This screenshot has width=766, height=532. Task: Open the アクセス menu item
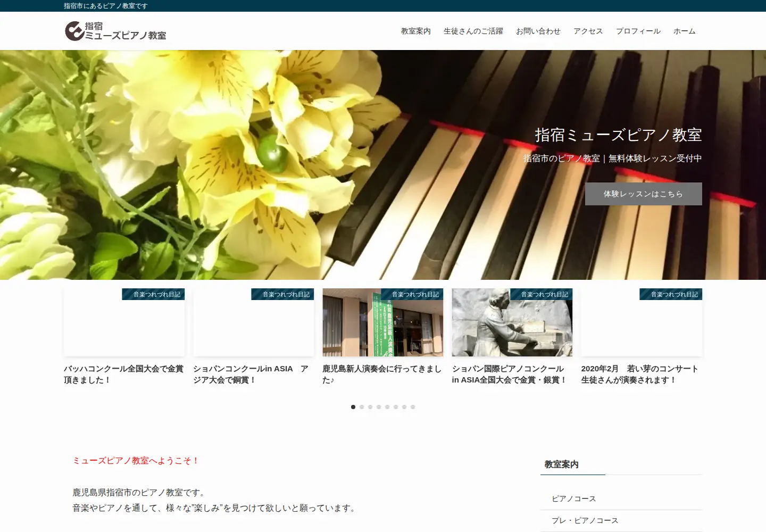pyautogui.click(x=588, y=31)
